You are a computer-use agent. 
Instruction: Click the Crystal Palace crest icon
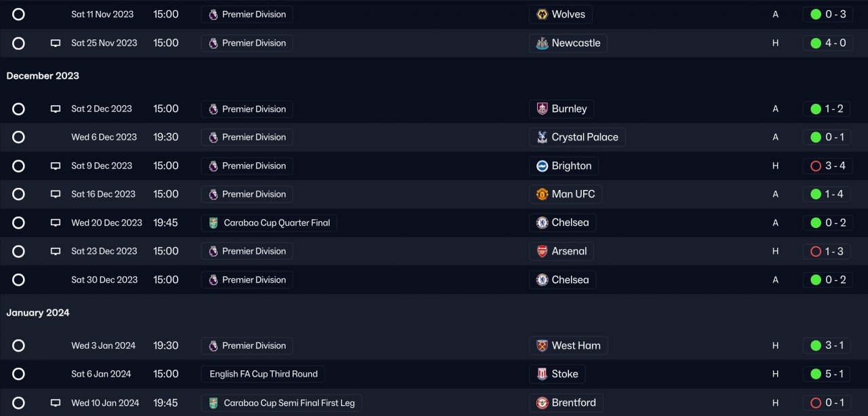pos(542,137)
